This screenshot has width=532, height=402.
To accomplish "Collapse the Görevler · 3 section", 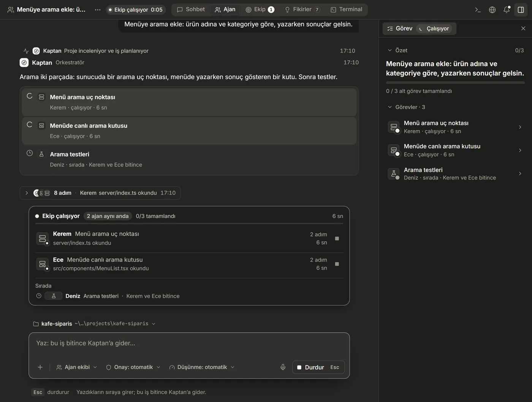I will (406, 107).
